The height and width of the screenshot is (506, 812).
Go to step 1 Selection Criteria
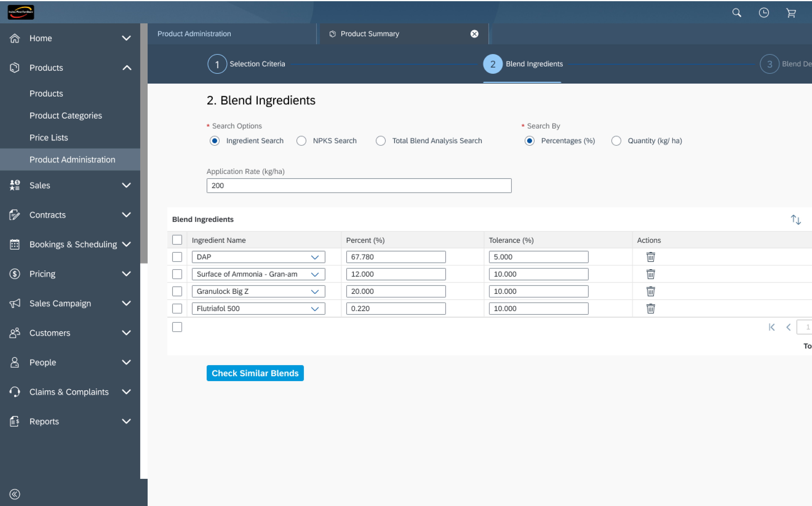[246, 64]
